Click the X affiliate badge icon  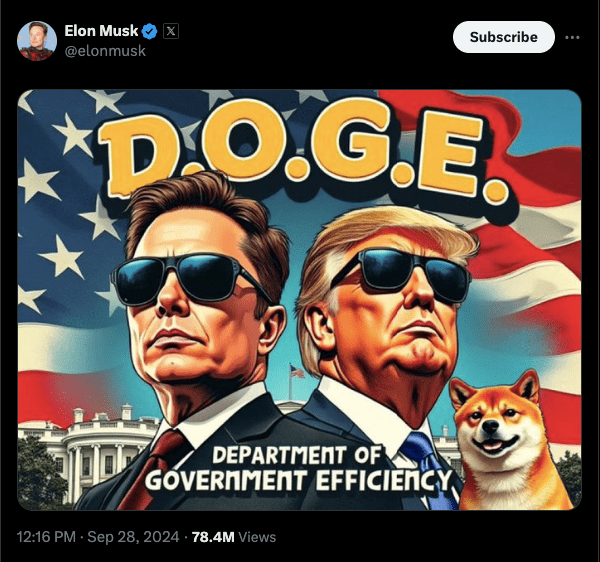coord(171,31)
